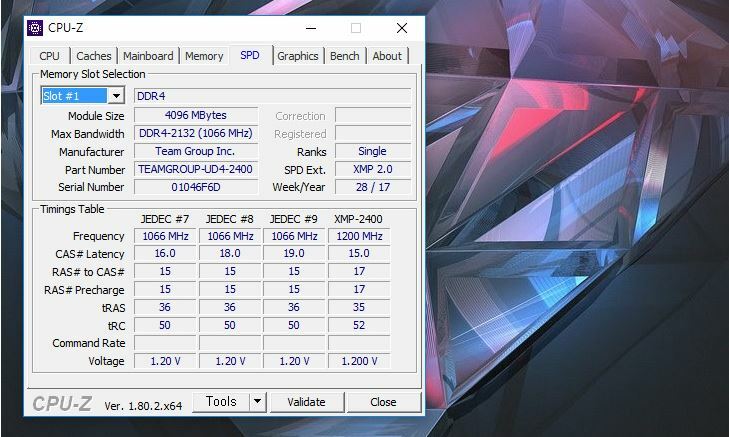Click the JEDEC #7 Command Rate empty cell
The image size is (729, 437).
click(165, 343)
